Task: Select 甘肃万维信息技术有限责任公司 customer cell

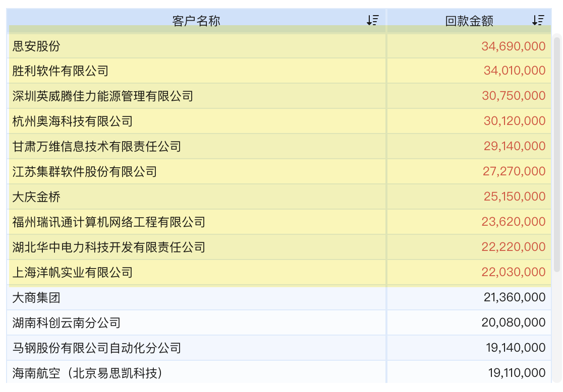Action: click(x=196, y=146)
